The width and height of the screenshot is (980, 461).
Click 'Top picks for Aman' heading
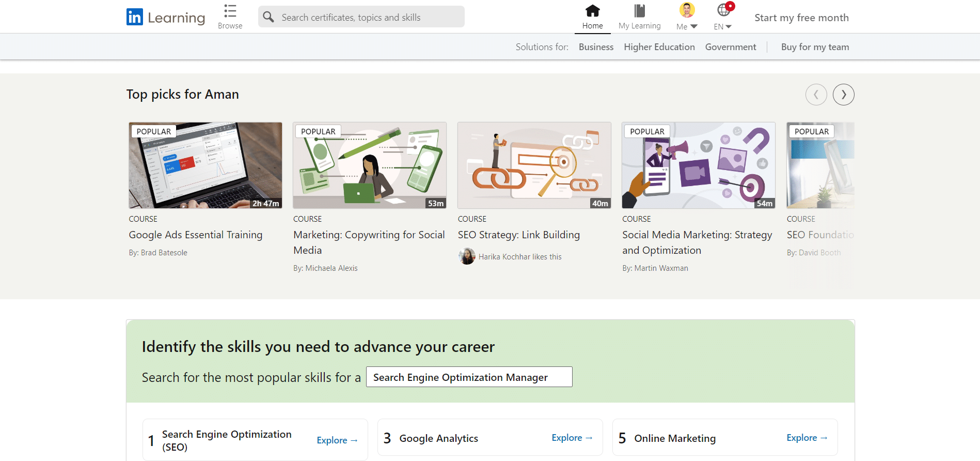tap(183, 95)
